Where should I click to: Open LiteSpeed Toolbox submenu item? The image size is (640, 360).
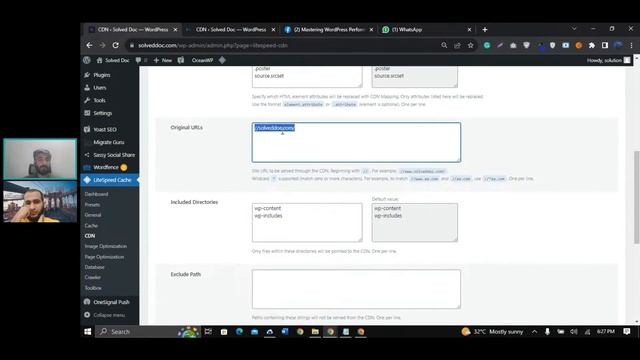pos(93,288)
